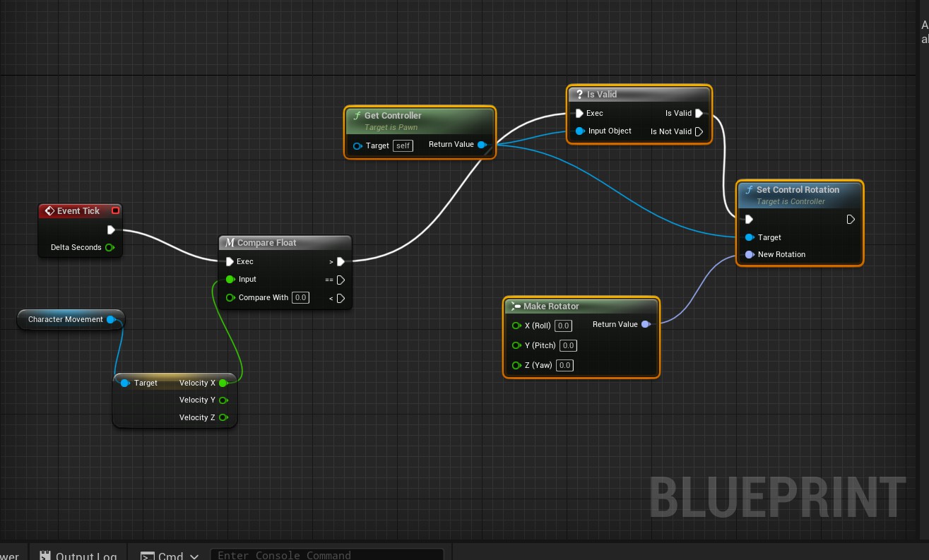Click Set Control Rotation exec output pin

(x=851, y=220)
